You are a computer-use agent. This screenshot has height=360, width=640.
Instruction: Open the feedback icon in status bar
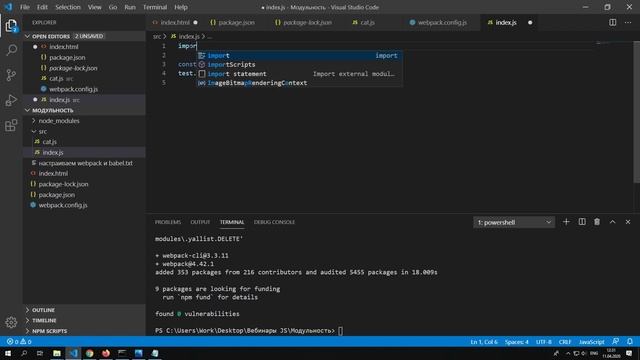coord(616,342)
